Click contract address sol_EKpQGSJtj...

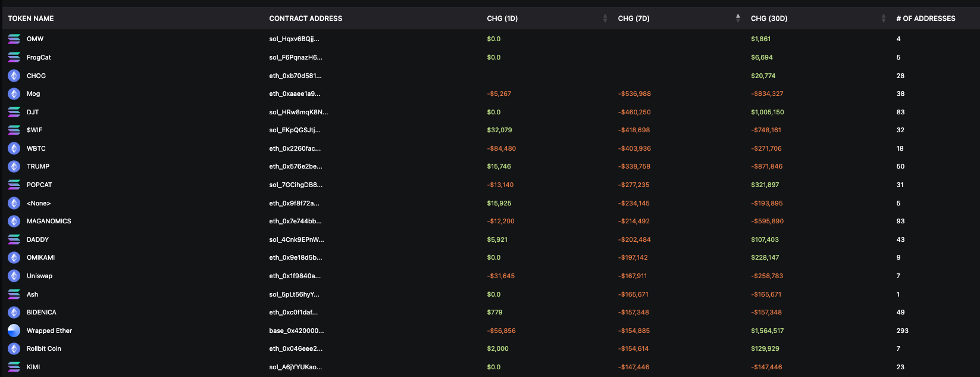(295, 130)
